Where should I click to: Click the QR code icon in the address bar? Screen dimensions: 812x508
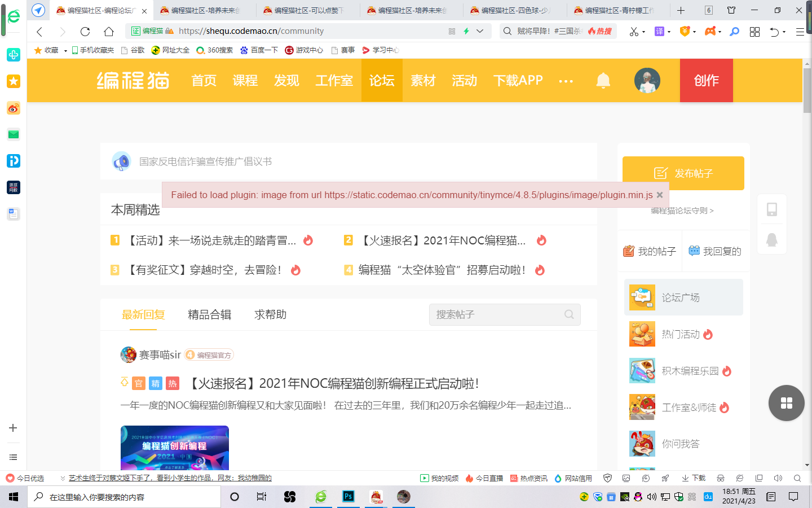[452, 31]
